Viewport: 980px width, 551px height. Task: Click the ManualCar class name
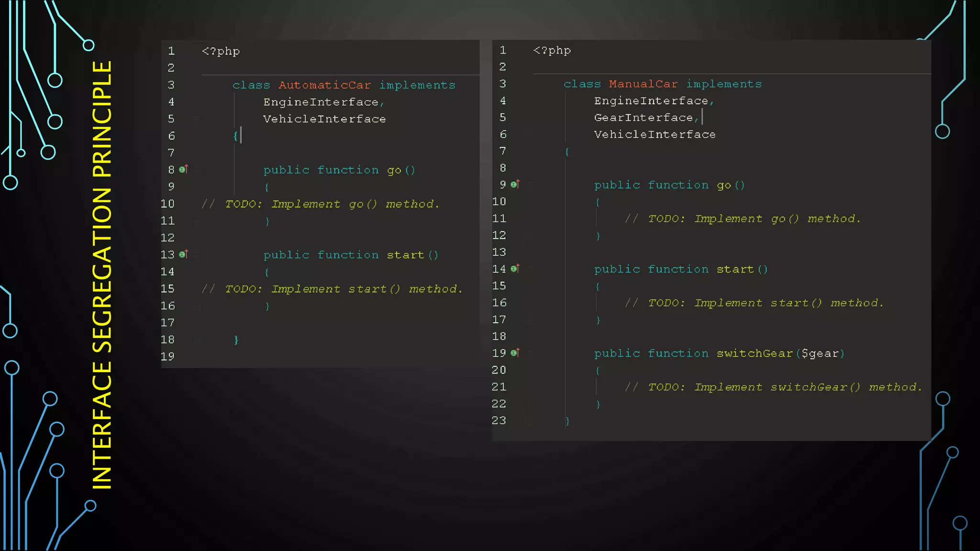point(643,84)
